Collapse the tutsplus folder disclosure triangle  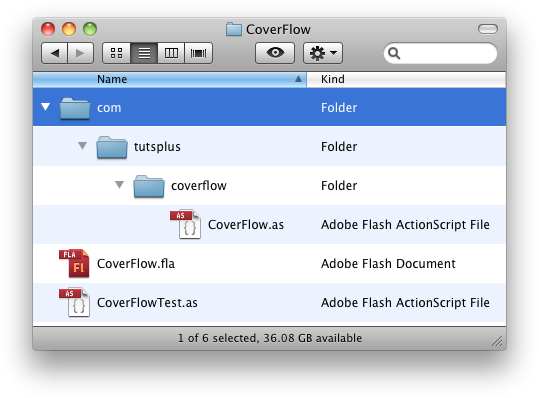point(82,146)
